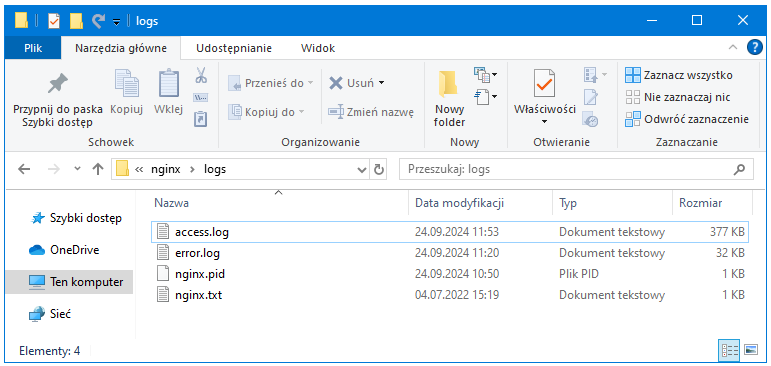Click title bar properties quick access icon
771x366 pixels.
point(54,21)
